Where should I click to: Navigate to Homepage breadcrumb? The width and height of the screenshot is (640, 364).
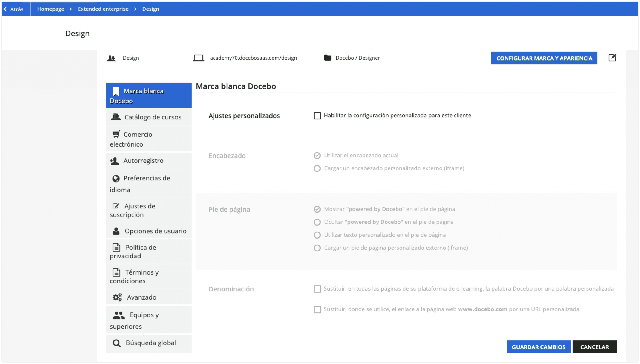[x=51, y=9]
